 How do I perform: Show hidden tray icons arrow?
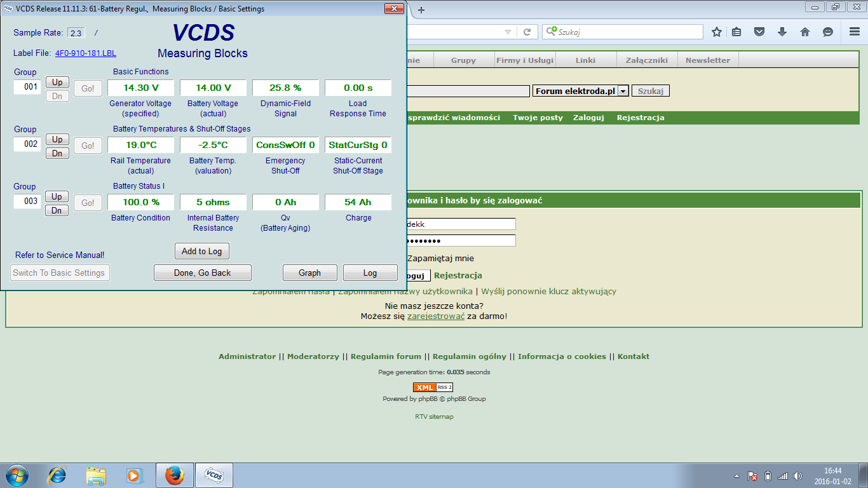pyautogui.click(x=736, y=476)
